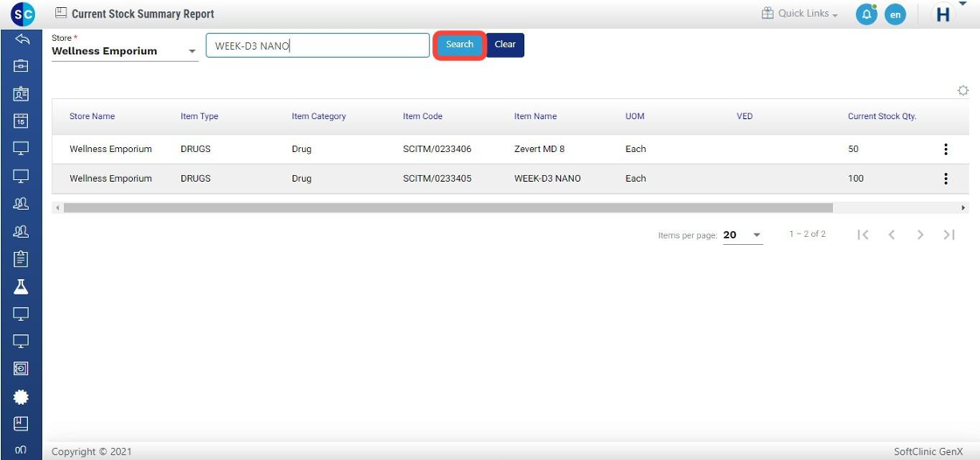This screenshot has height=460, width=980.
Task: Open the white gear badge sidebar icon
Action: 21,396
